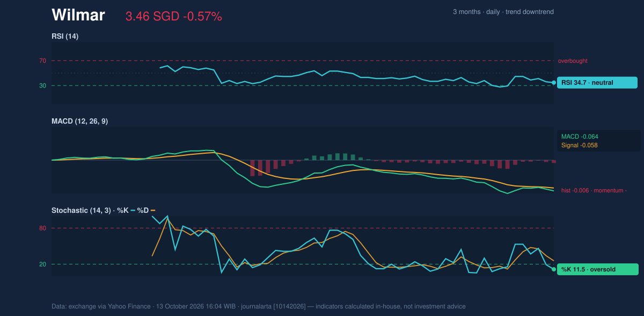Select the 3.46 SGD -0.57% price text
The image size is (644, 316).
(x=174, y=17)
